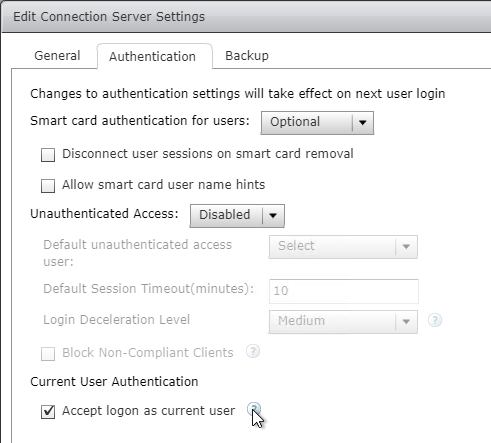The height and width of the screenshot is (443, 491).
Task: Click the Unauthenticated Access dropdown arrow
Action: [x=273, y=216]
